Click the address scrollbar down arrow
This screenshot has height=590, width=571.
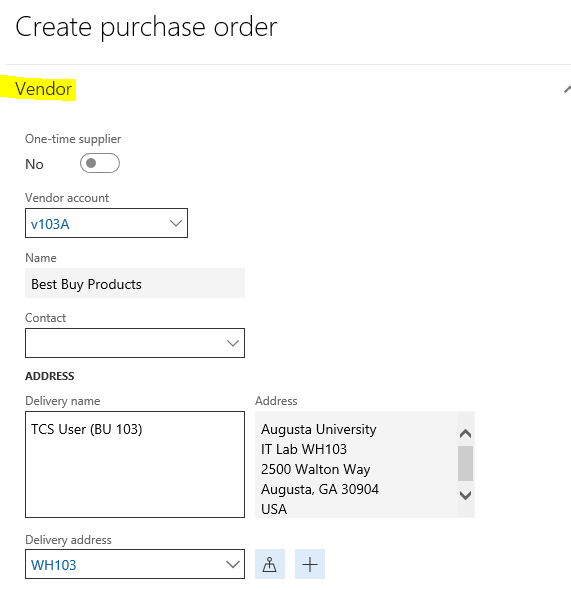click(x=465, y=495)
